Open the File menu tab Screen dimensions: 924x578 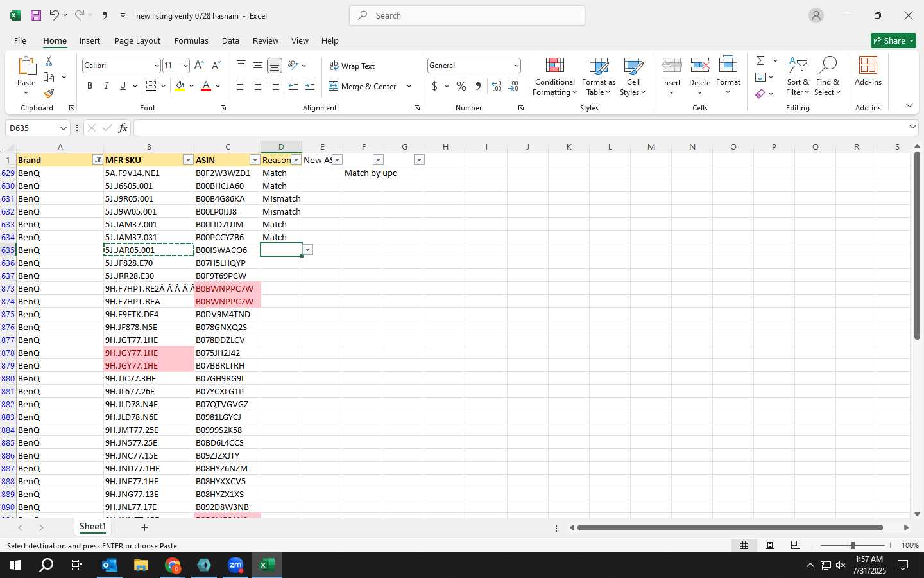click(20, 40)
